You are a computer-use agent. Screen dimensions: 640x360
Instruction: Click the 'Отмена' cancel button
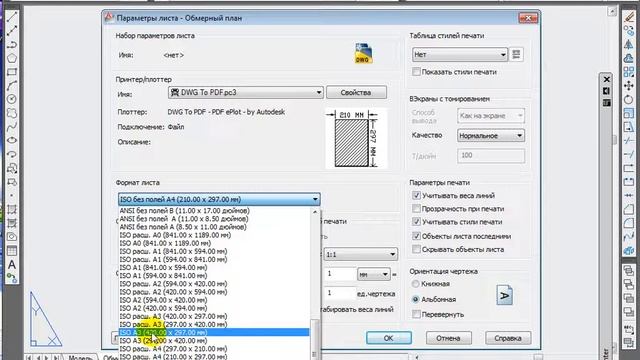[449, 338]
